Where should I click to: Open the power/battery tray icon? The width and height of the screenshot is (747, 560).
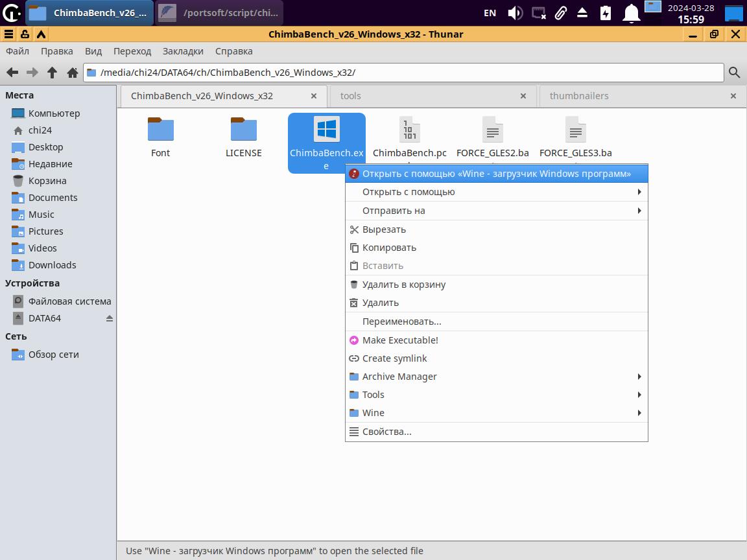(x=606, y=13)
